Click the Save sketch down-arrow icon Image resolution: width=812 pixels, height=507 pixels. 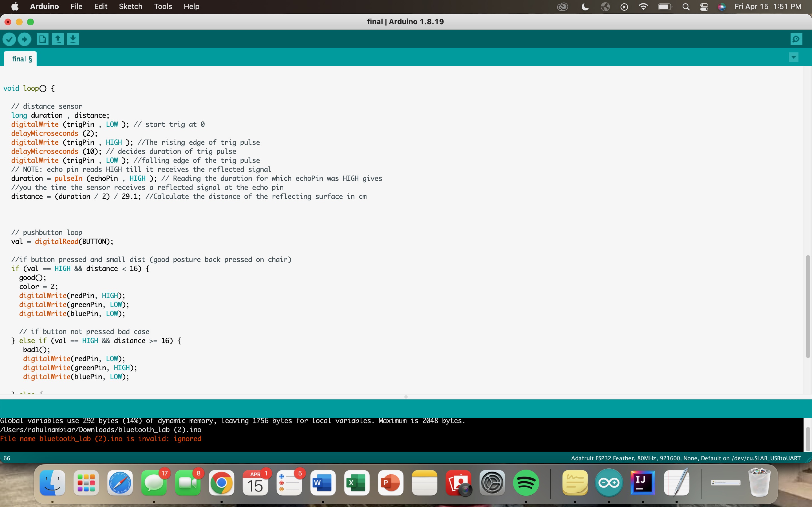(73, 39)
